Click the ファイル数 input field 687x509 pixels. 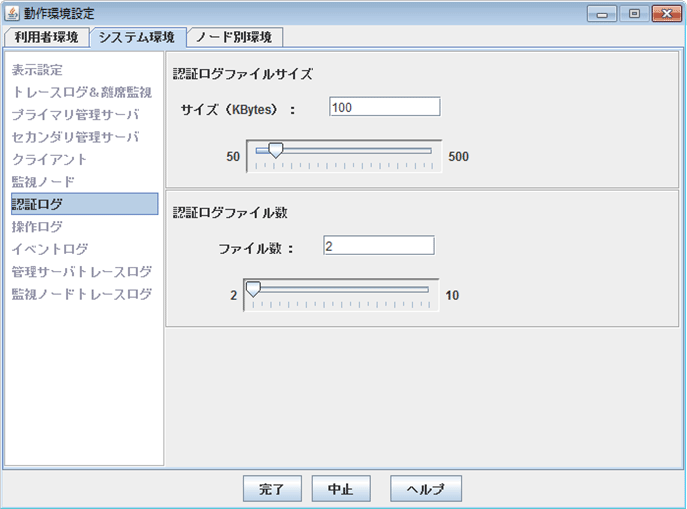378,246
